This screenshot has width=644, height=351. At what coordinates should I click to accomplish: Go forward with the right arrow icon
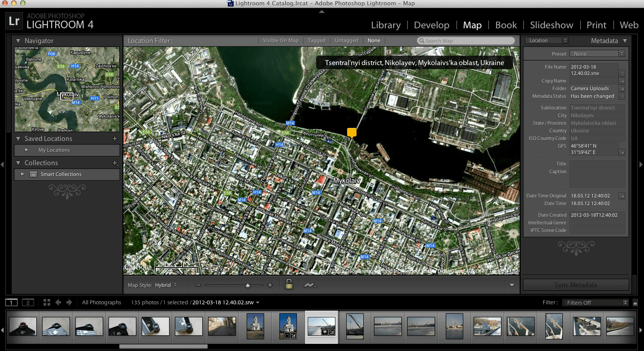69,303
